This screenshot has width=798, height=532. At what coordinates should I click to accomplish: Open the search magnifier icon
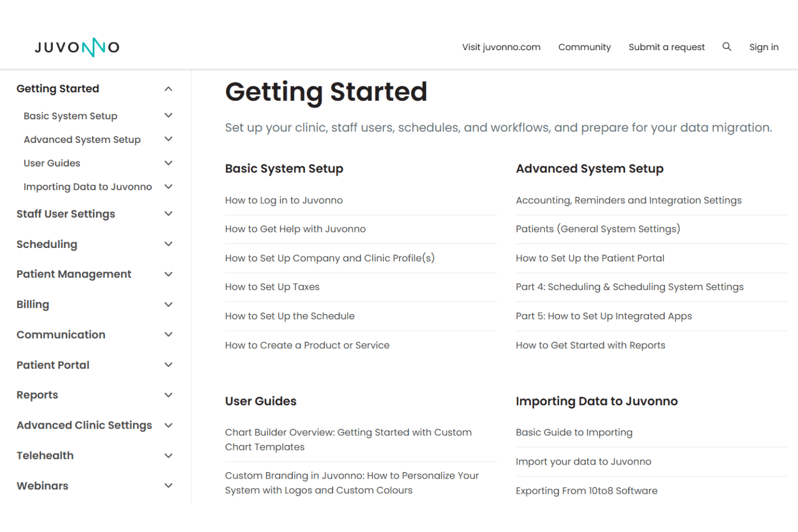[727, 47]
